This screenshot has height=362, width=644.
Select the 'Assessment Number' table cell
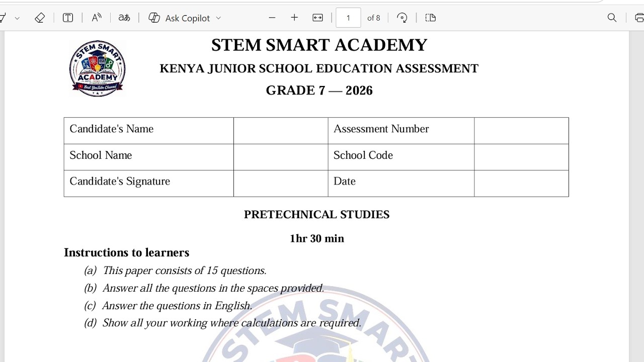401,131
